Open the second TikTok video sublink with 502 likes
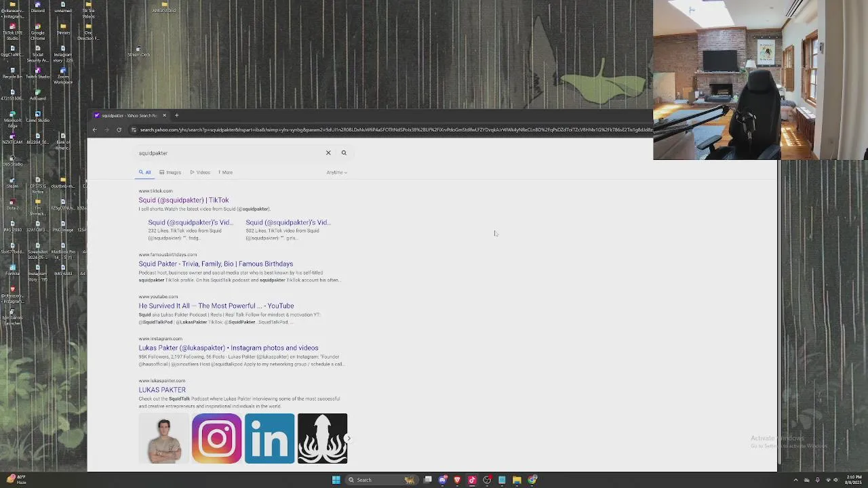The image size is (868, 488). [x=288, y=222]
